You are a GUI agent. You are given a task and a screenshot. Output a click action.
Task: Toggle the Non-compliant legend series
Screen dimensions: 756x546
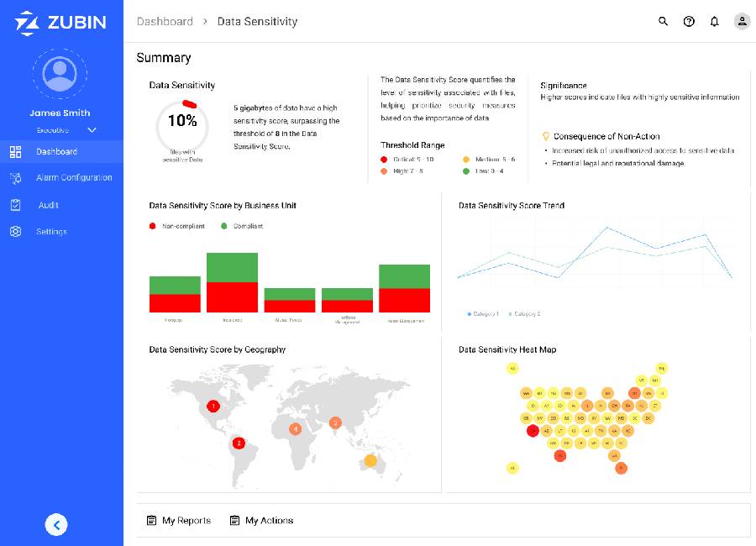(152, 226)
